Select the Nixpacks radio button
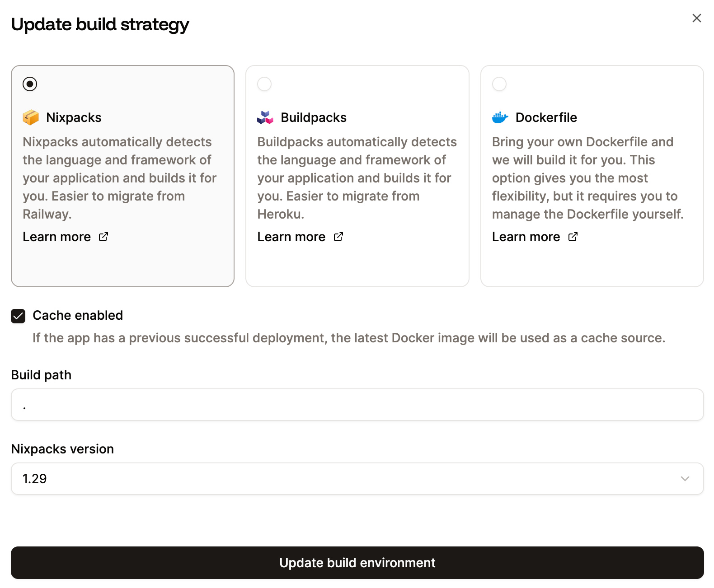The width and height of the screenshot is (714, 588). click(x=30, y=84)
